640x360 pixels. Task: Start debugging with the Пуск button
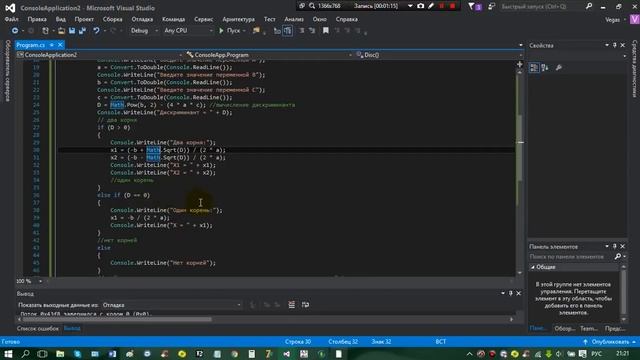click(230, 31)
